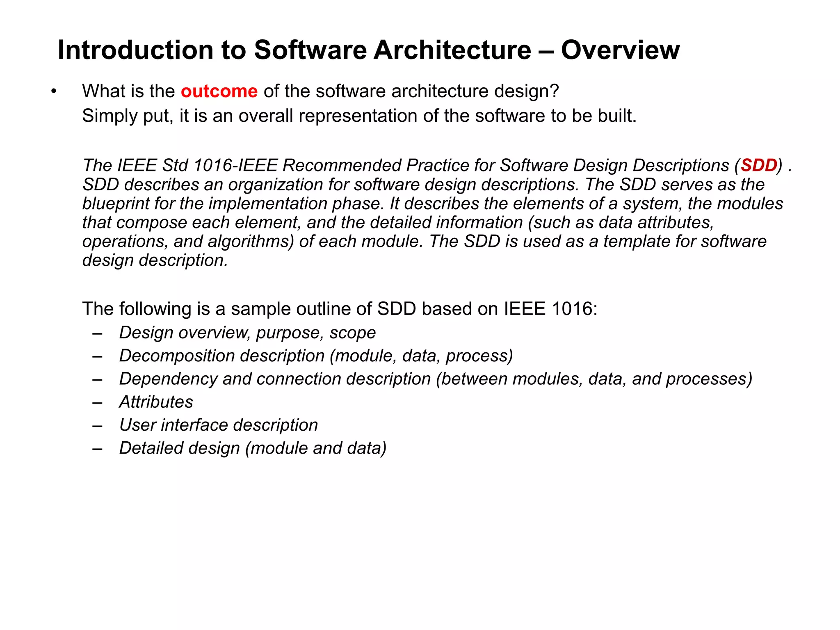Select 'Decomposition description (module, data, process)' item
840x630 pixels.
(316, 356)
